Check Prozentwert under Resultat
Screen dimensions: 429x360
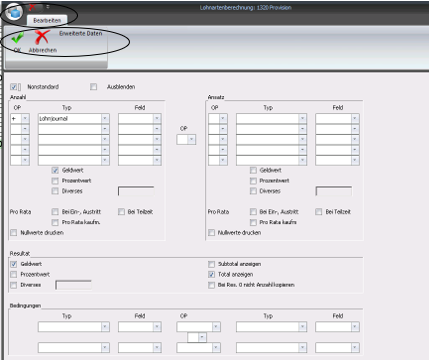[x=14, y=274]
